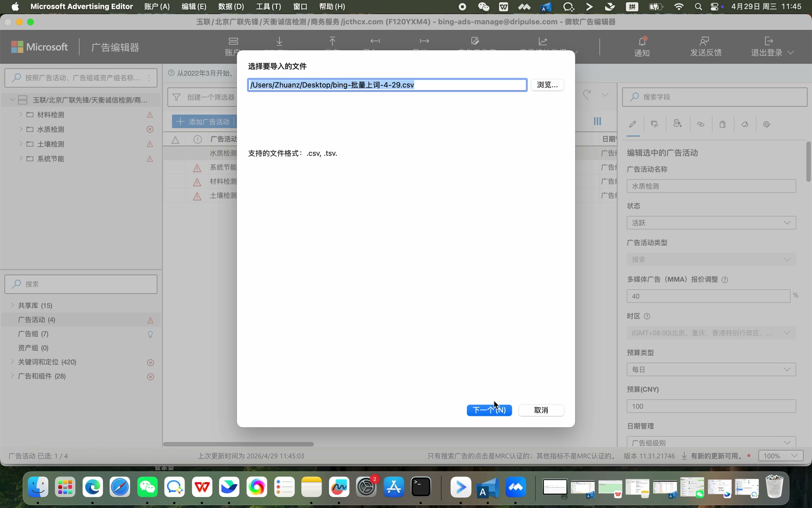Click the column chooser bars icon
Viewport: 812px width, 508px height.
[597, 121]
